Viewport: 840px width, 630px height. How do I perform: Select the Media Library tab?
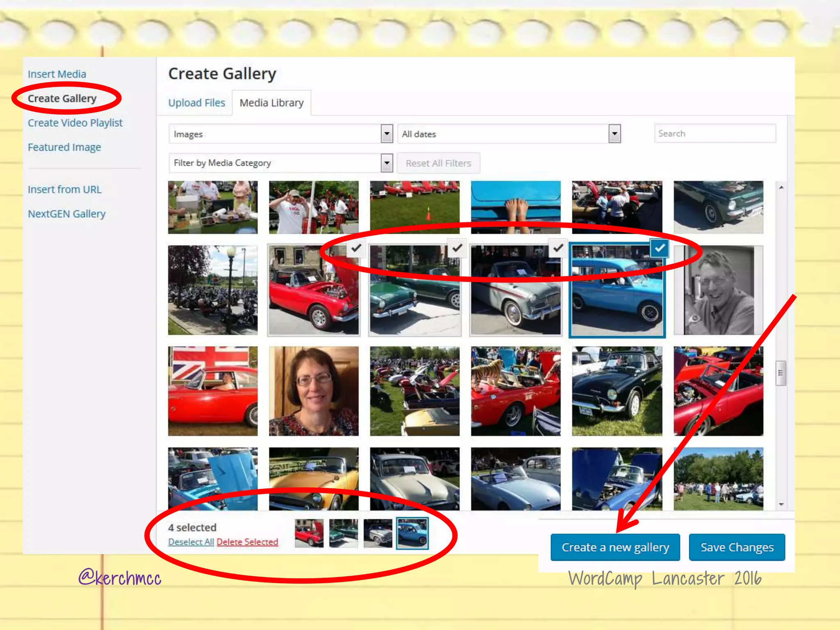[272, 103]
